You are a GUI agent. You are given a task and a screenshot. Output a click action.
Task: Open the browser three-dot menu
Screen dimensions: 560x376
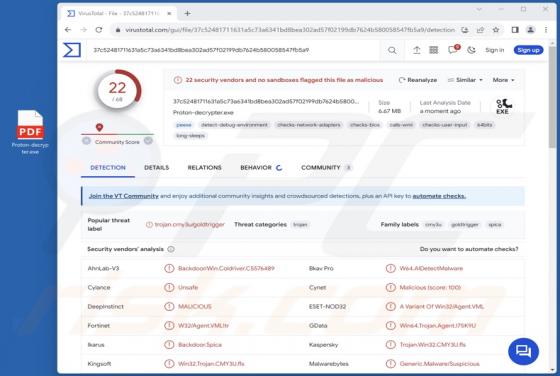(546, 30)
